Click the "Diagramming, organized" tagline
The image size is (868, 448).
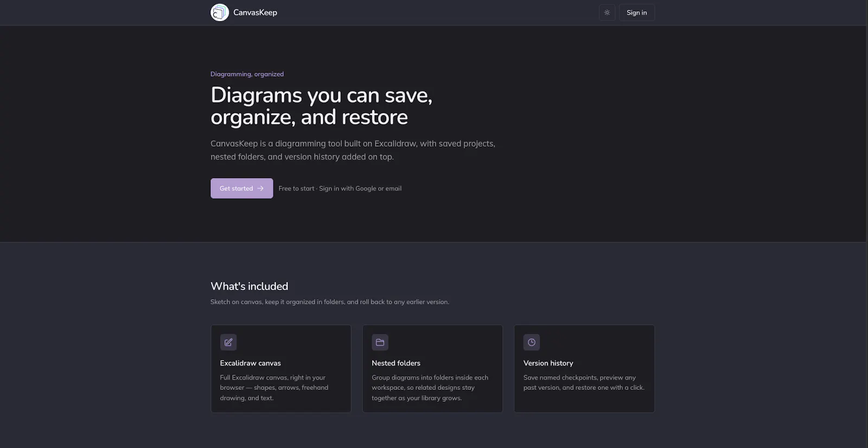pyautogui.click(x=247, y=74)
